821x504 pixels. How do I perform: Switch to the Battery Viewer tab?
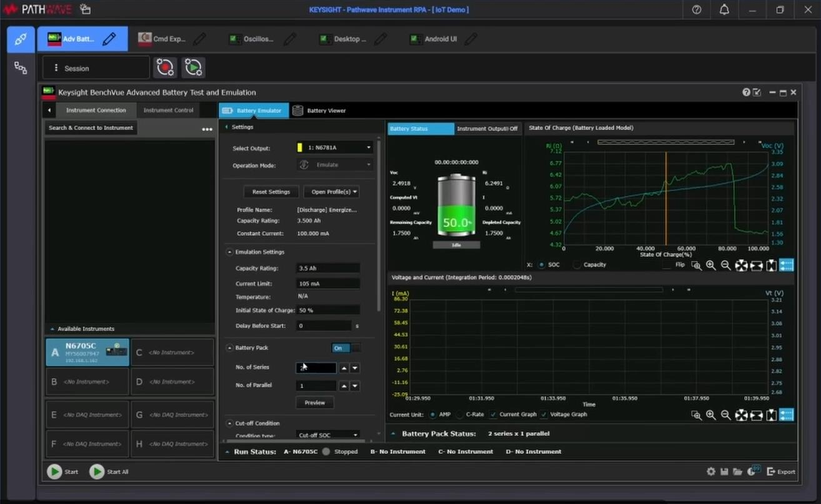(319, 111)
